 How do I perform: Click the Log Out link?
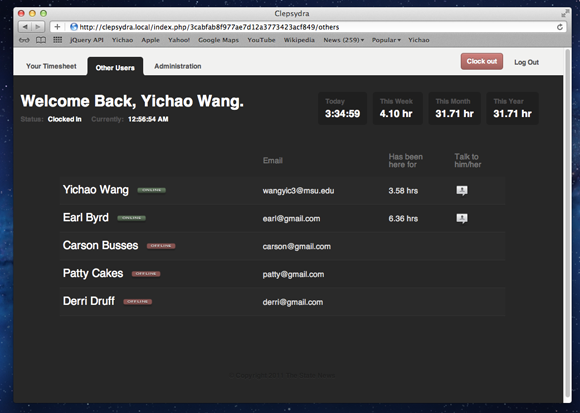coord(526,62)
